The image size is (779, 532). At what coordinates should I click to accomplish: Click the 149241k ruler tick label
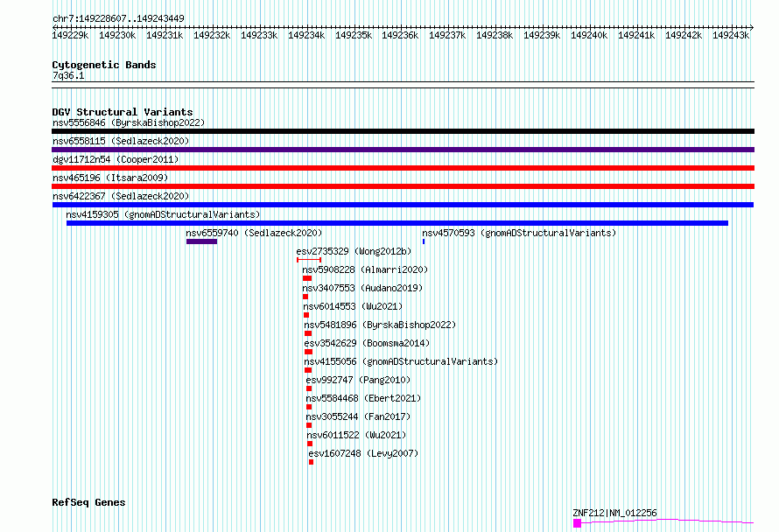tap(636, 35)
